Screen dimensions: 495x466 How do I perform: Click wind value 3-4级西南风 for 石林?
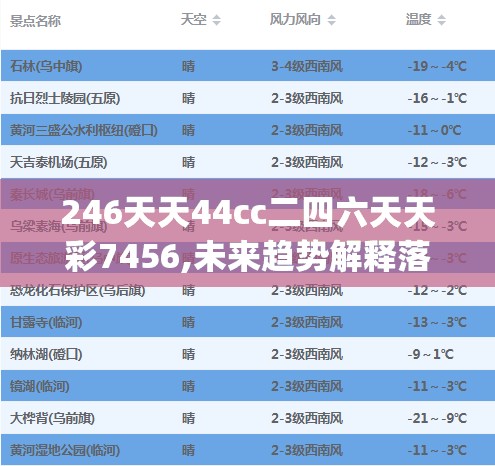click(307, 66)
